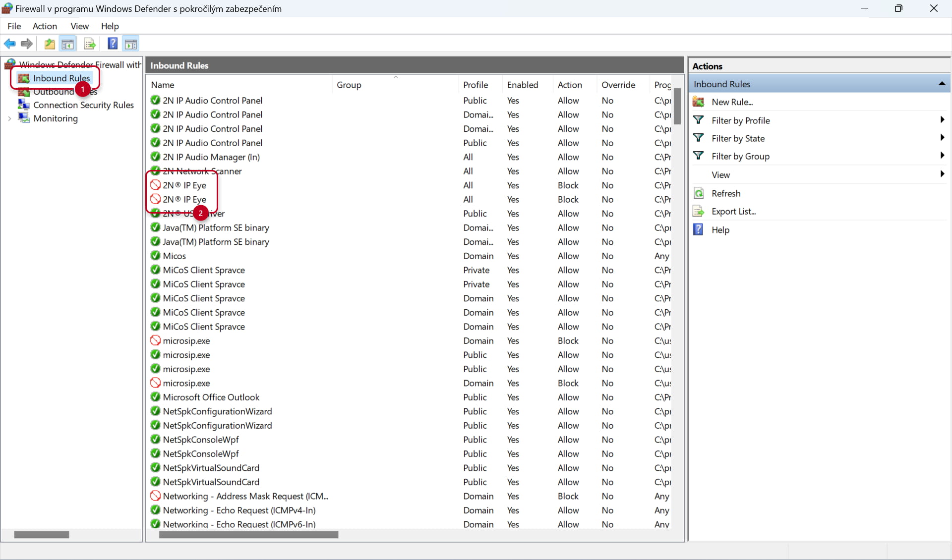Click Help in the Actions pane

(x=720, y=230)
